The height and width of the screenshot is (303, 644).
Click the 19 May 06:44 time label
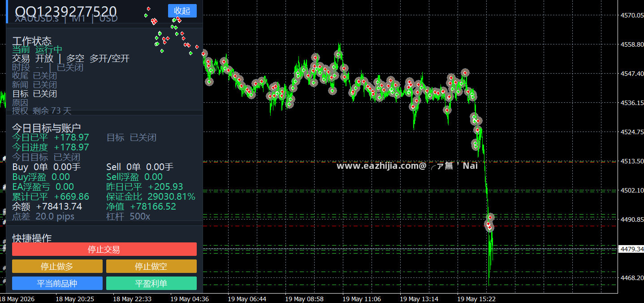tap(247, 299)
